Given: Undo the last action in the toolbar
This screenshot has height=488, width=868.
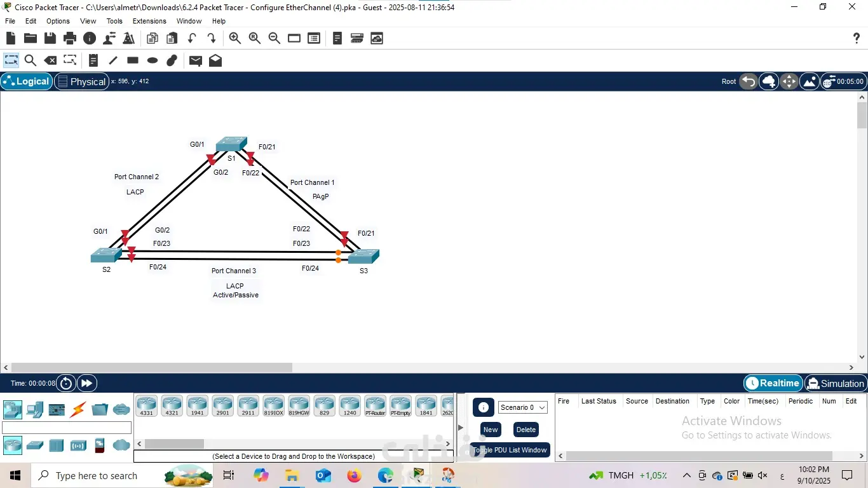Looking at the screenshot, I should (x=191, y=38).
